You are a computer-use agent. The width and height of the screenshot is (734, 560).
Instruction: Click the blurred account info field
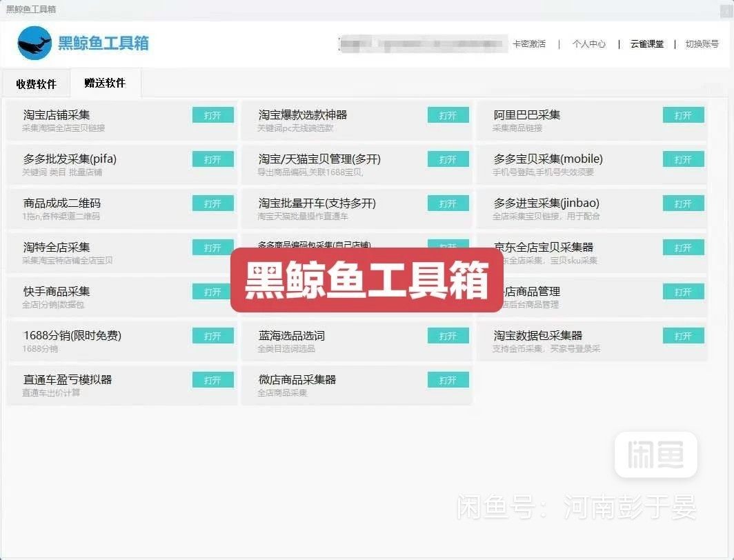coord(423,44)
